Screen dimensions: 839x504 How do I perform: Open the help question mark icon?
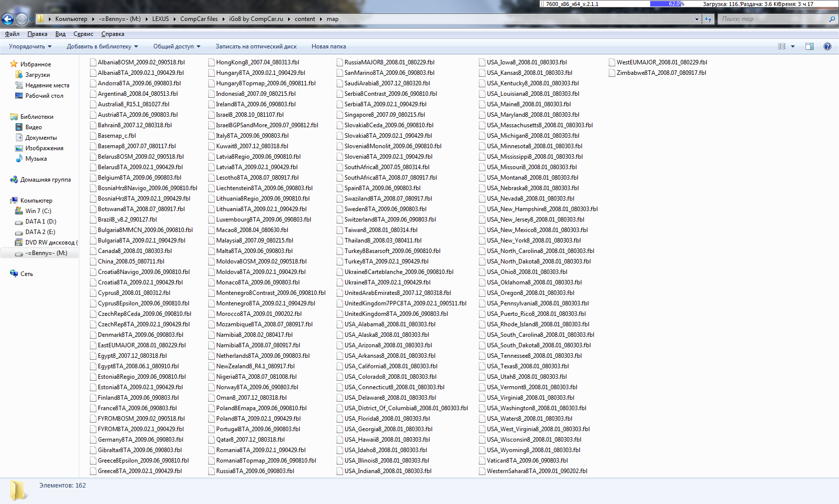[827, 46]
